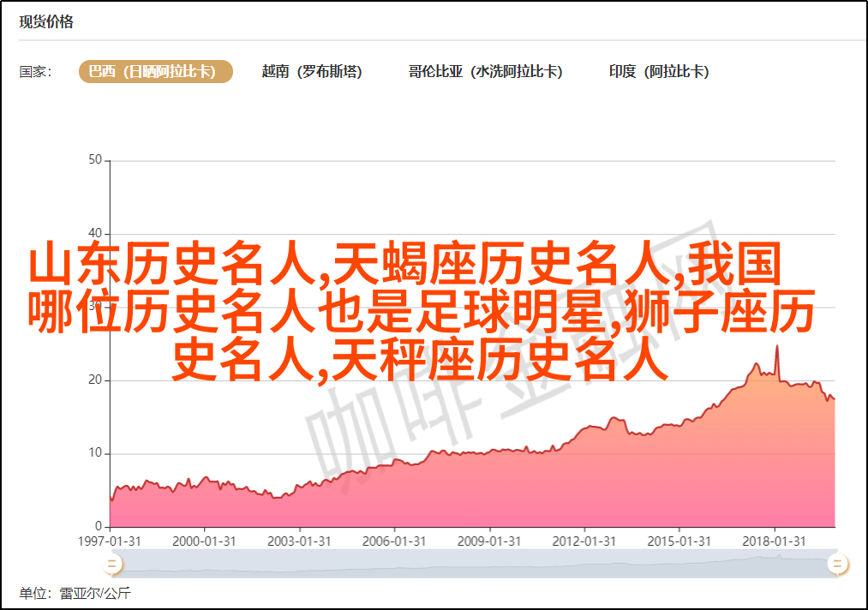Click the 2009-01-31 x-axis date label

488,541
